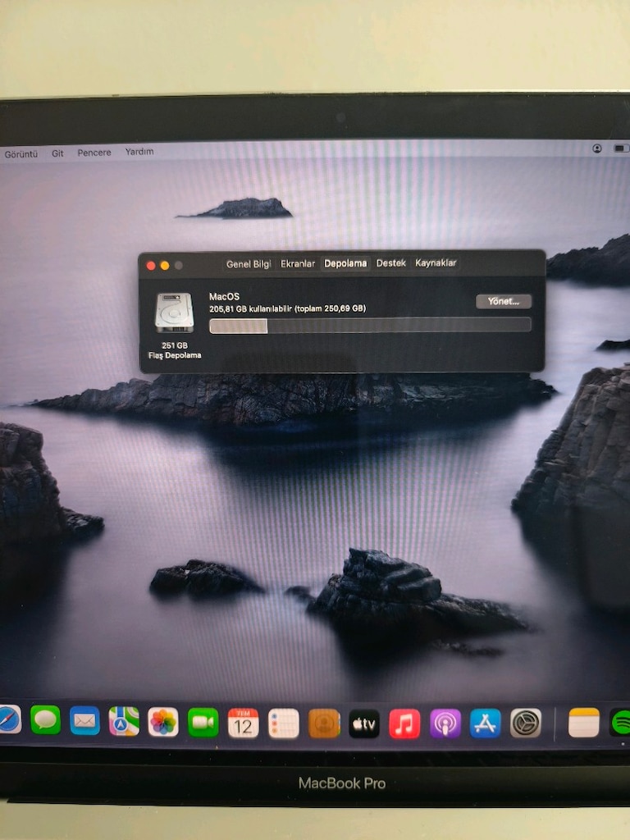Screen dimensions: 630x840
Task: Open Reminders app in the dock
Action: tap(283, 724)
